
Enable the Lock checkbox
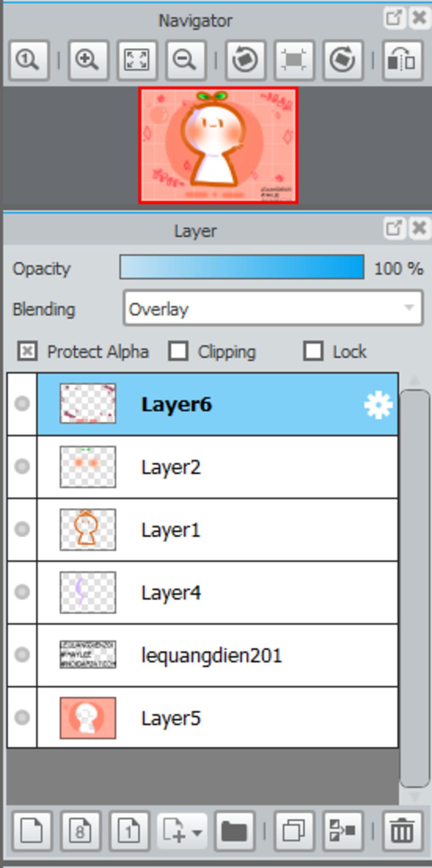(x=313, y=351)
